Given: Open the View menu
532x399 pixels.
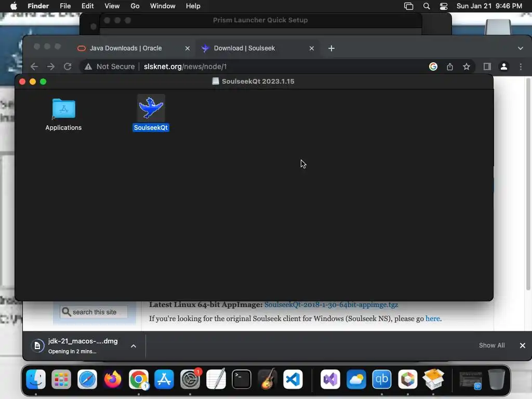Looking at the screenshot, I should click(x=112, y=6).
